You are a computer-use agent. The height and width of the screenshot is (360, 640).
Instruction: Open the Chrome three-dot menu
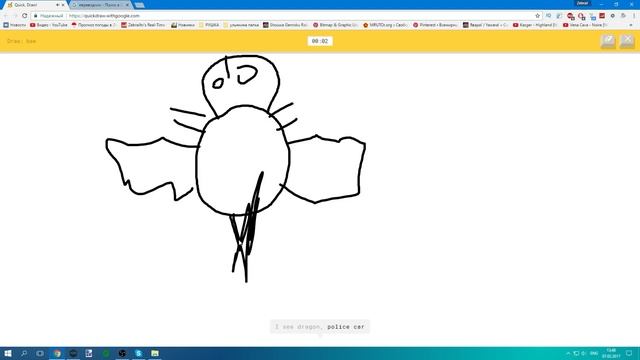click(x=634, y=16)
